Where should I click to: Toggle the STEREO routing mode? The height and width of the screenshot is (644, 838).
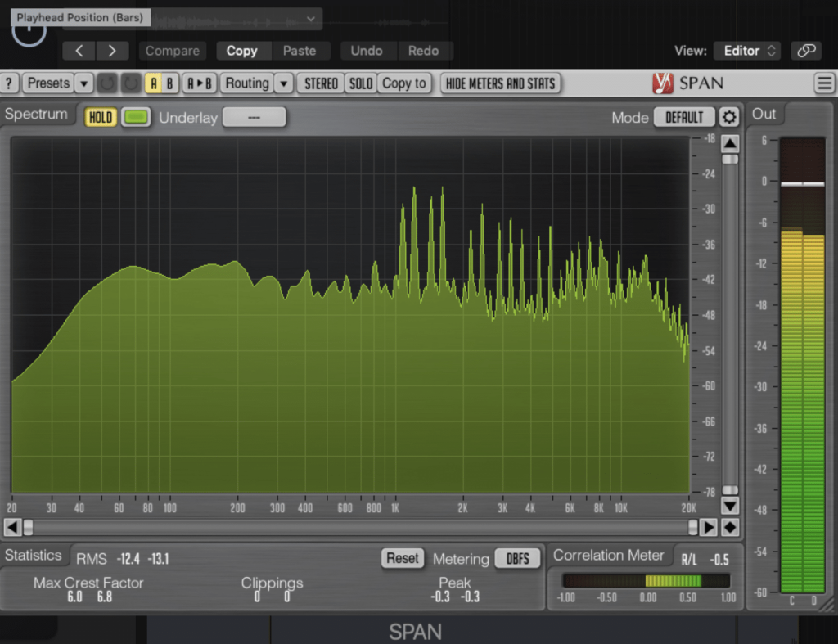tap(319, 83)
